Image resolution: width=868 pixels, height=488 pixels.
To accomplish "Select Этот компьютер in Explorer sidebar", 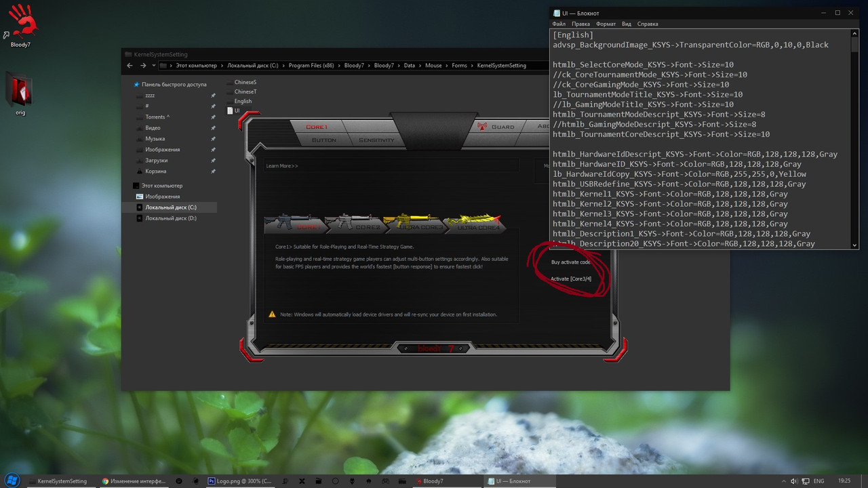I will (157, 186).
